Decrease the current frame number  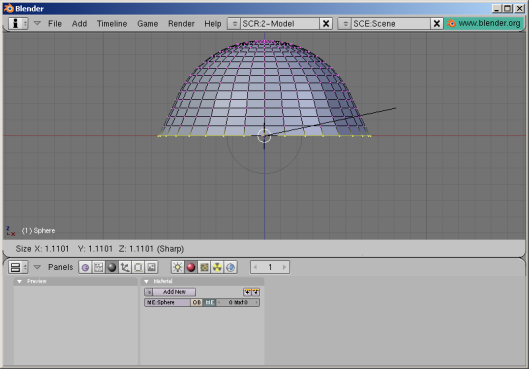point(255,267)
